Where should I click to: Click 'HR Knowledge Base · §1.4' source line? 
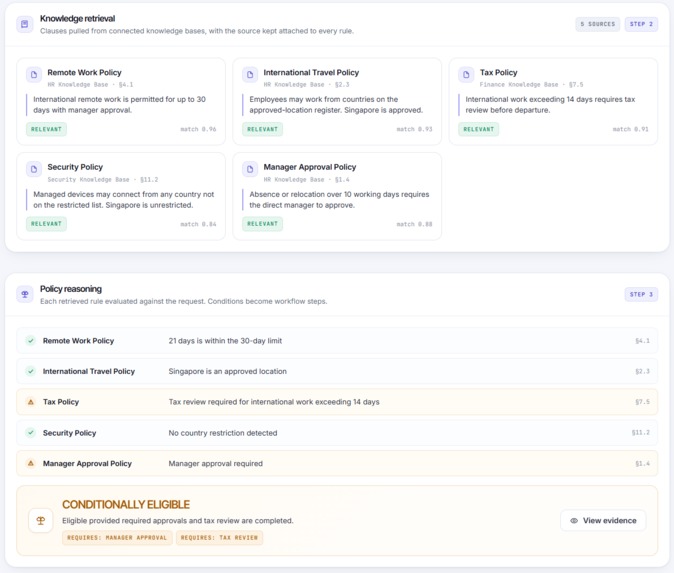306,179
